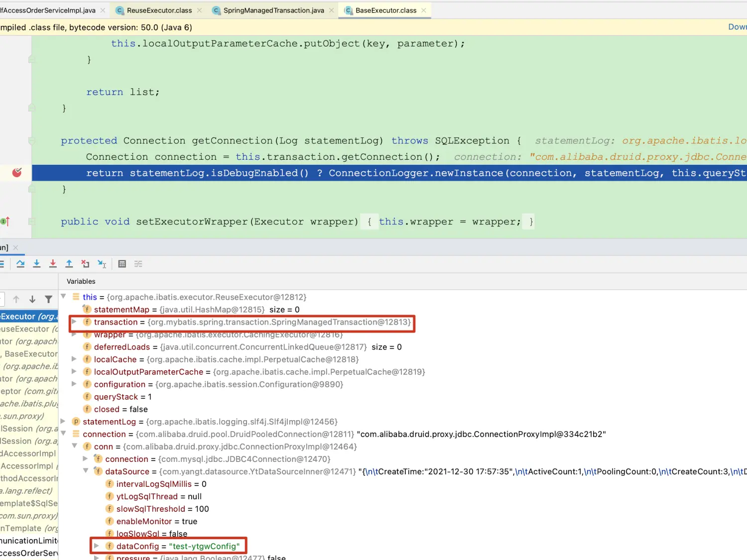Click the Download sources link in banner
This screenshot has width=747, height=560.
pos(738,27)
